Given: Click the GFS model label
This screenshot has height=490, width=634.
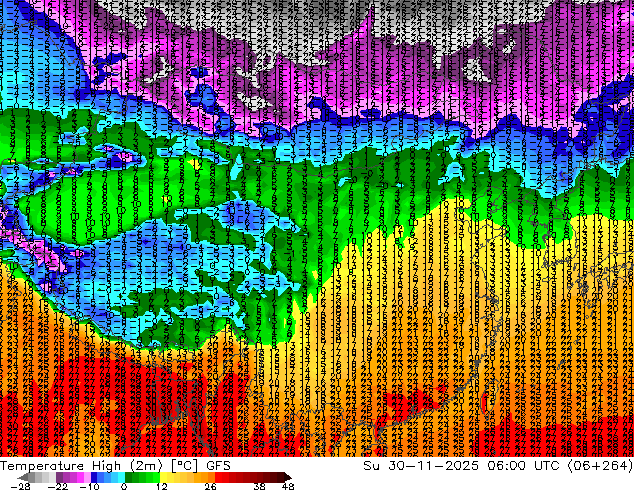Looking at the screenshot, I should (x=218, y=466).
